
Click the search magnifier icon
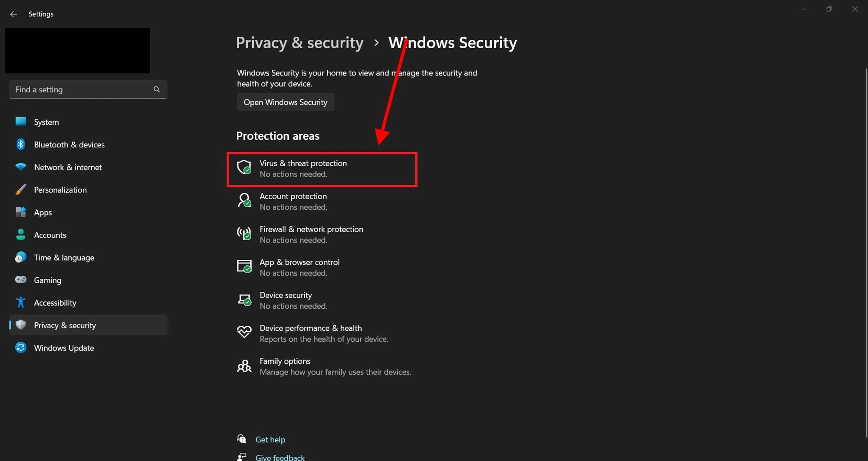tap(157, 89)
